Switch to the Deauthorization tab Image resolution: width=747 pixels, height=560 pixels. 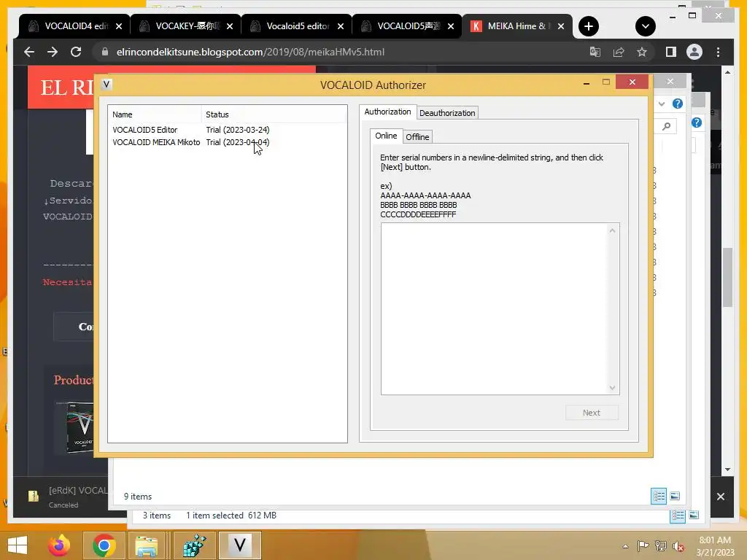click(447, 113)
